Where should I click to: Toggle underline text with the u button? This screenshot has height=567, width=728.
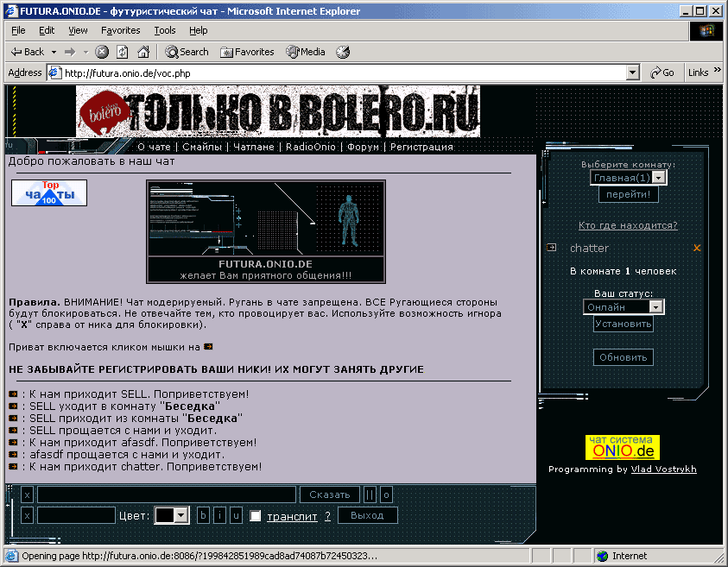[x=236, y=515]
